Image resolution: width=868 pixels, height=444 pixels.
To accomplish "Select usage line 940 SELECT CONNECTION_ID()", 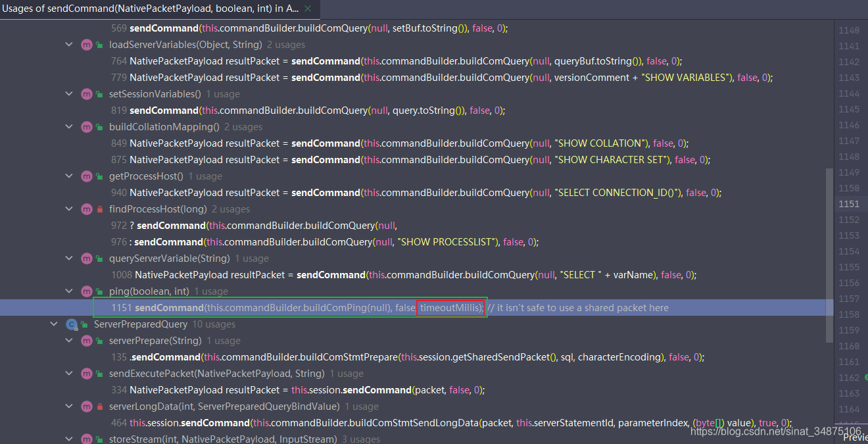I will (416, 193).
